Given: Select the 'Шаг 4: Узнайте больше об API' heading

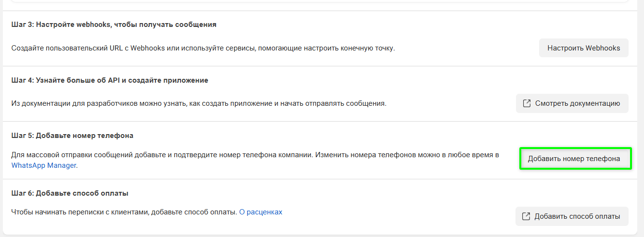Looking at the screenshot, I should (110, 80).
